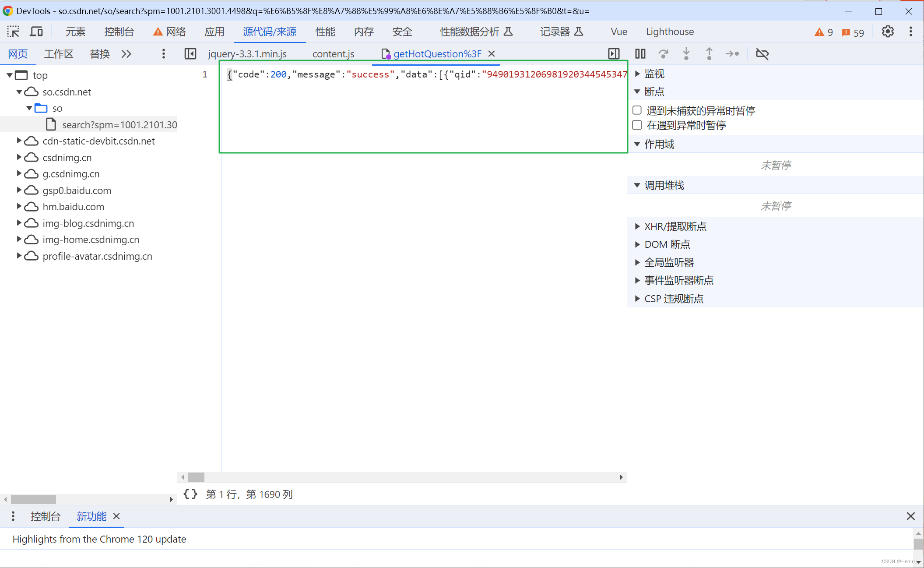Switch to the 安全 Security panel

click(402, 32)
